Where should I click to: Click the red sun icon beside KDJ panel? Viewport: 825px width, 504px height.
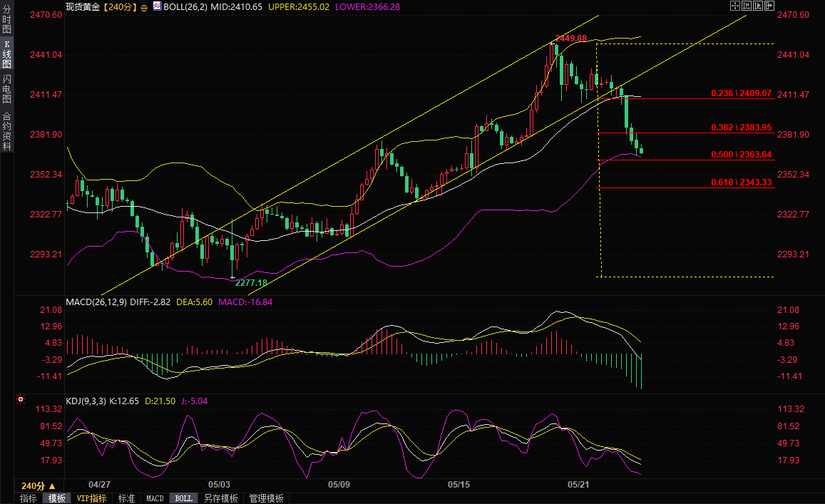(21, 400)
